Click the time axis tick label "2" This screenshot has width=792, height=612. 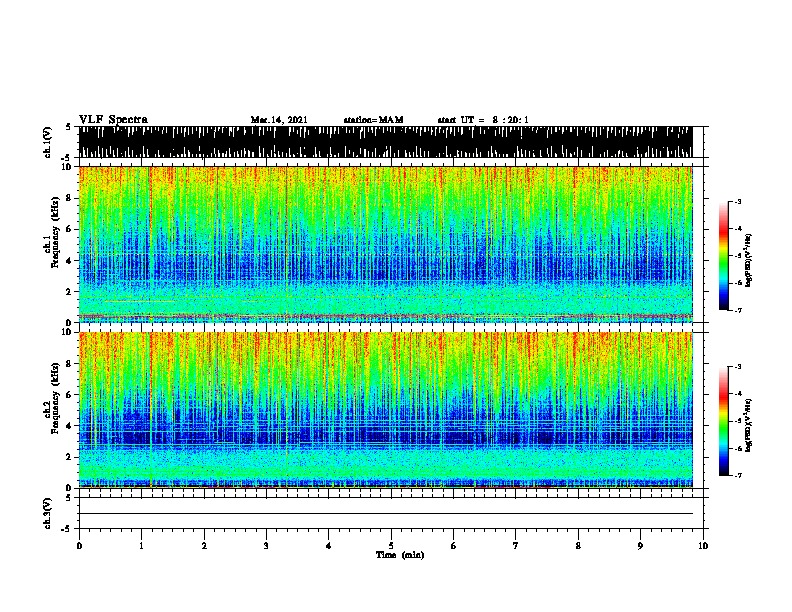point(204,546)
